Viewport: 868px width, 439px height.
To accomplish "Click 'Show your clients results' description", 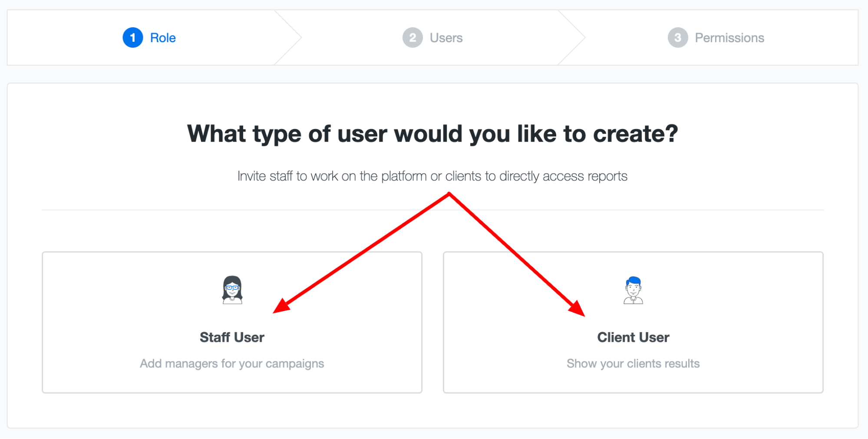I will [633, 364].
